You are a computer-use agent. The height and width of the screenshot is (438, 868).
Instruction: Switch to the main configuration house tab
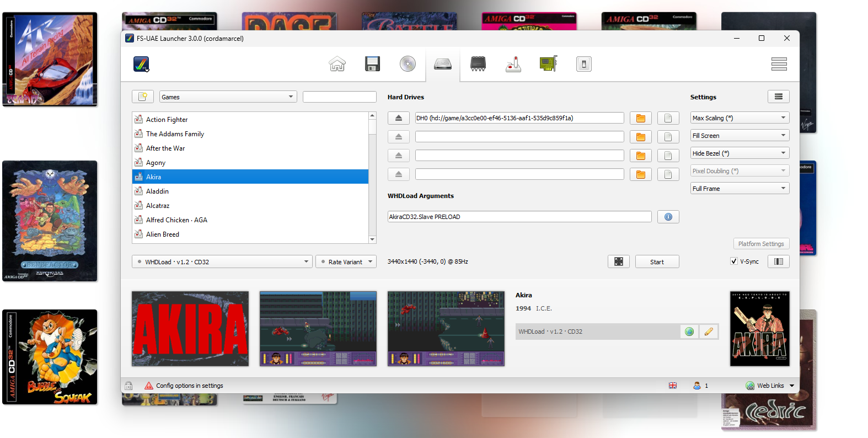[x=337, y=64]
